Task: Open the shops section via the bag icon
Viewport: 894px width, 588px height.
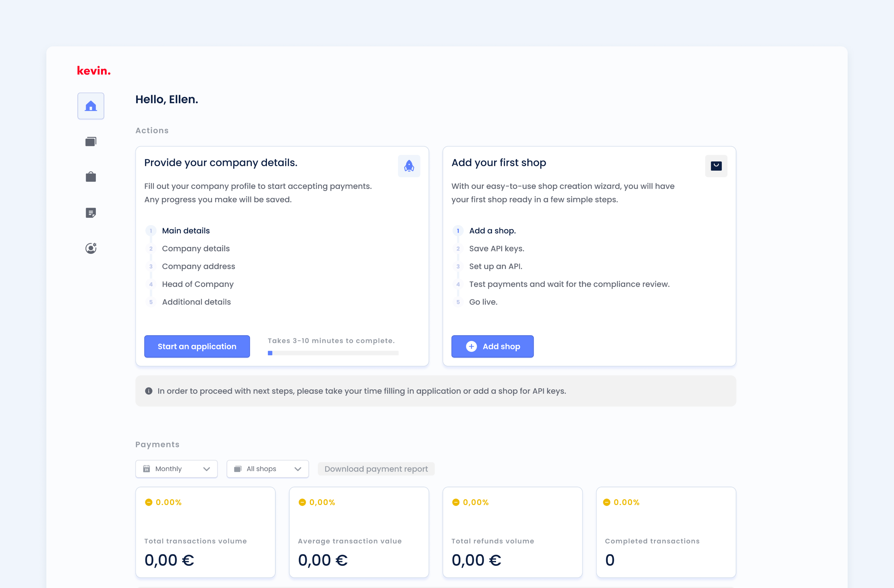Action: click(x=90, y=177)
